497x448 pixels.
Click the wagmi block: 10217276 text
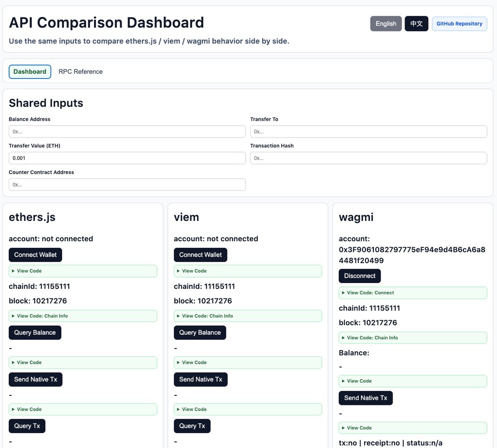coord(368,323)
